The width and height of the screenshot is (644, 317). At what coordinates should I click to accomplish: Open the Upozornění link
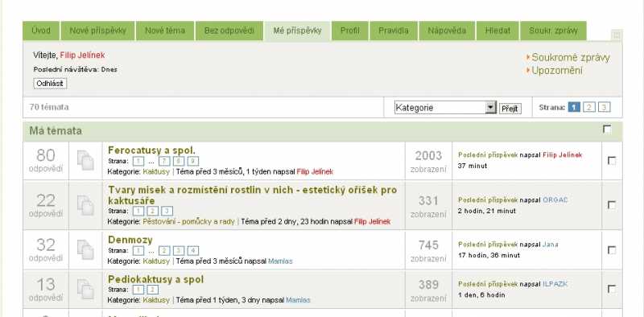pyautogui.click(x=557, y=71)
